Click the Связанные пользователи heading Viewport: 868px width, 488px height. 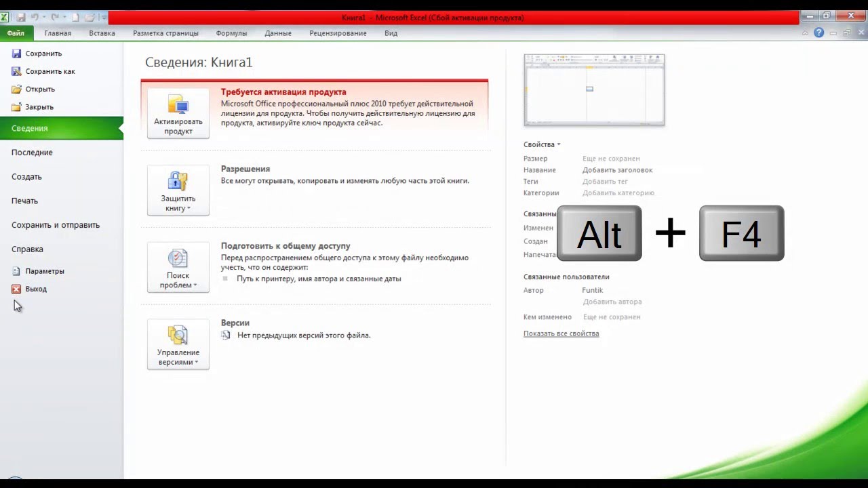click(x=566, y=277)
